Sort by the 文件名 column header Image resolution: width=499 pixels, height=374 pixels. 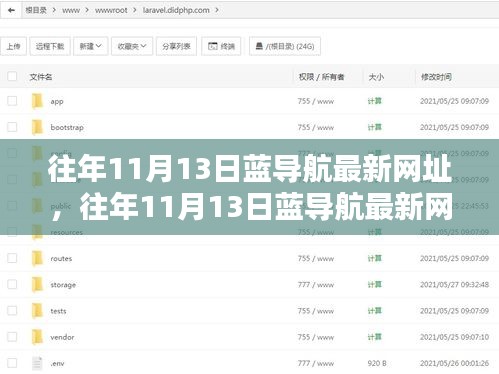(x=41, y=77)
